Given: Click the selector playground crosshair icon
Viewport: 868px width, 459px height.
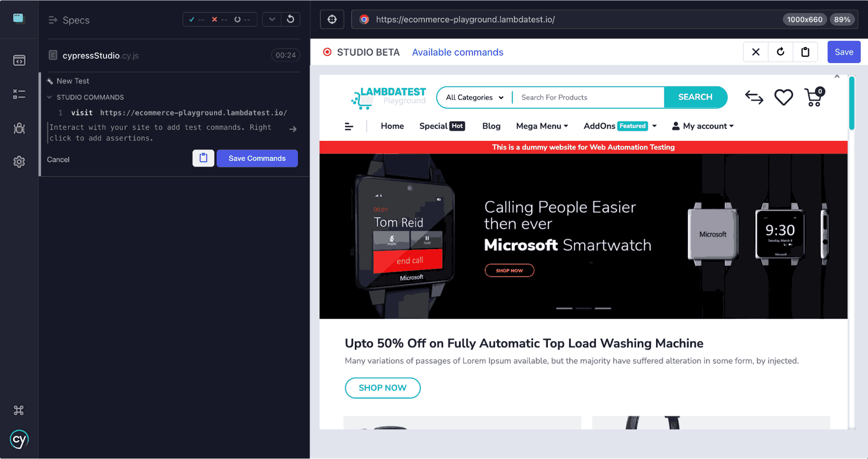Looking at the screenshot, I should coord(332,20).
